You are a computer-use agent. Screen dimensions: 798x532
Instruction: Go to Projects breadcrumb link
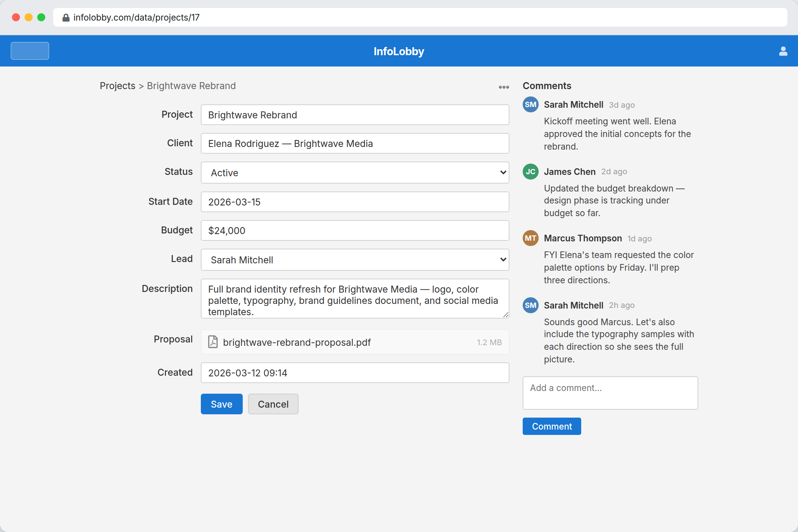click(x=117, y=86)
